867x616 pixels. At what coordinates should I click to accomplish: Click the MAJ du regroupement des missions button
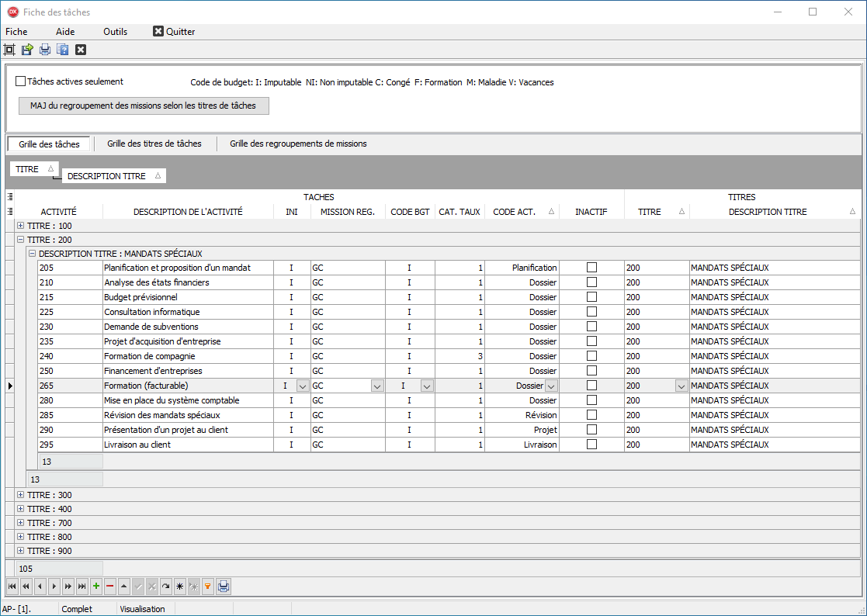pyautogui.click(x=144, y=106)
